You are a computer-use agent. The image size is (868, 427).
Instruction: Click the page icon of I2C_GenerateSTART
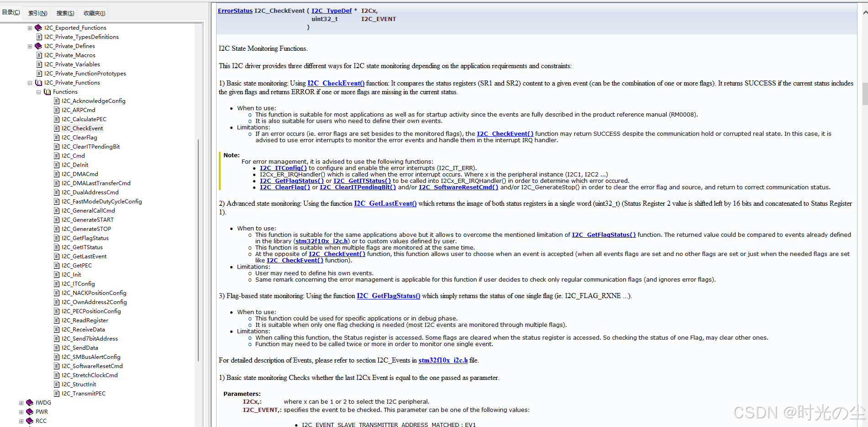tap(57, 220)
